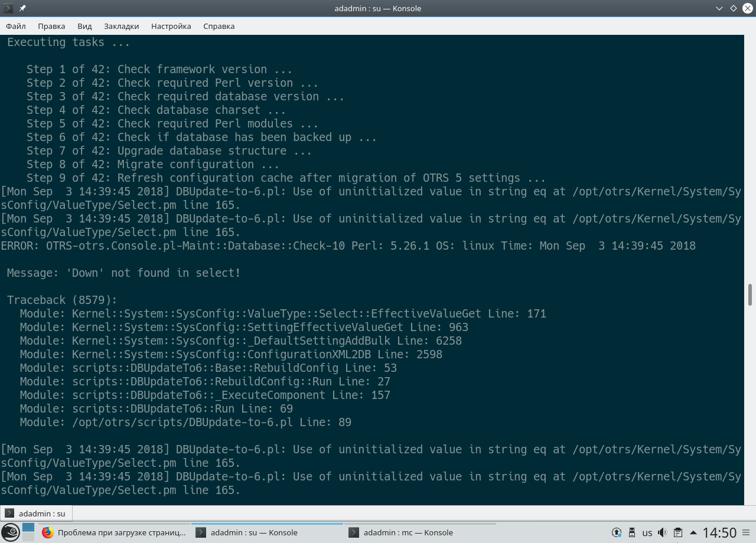Open the Закладки menu

[x=121, y=26]
